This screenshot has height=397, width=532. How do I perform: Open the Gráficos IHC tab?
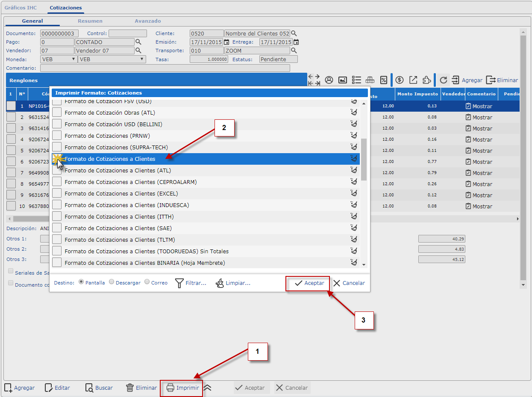click(x=21, y=8)
